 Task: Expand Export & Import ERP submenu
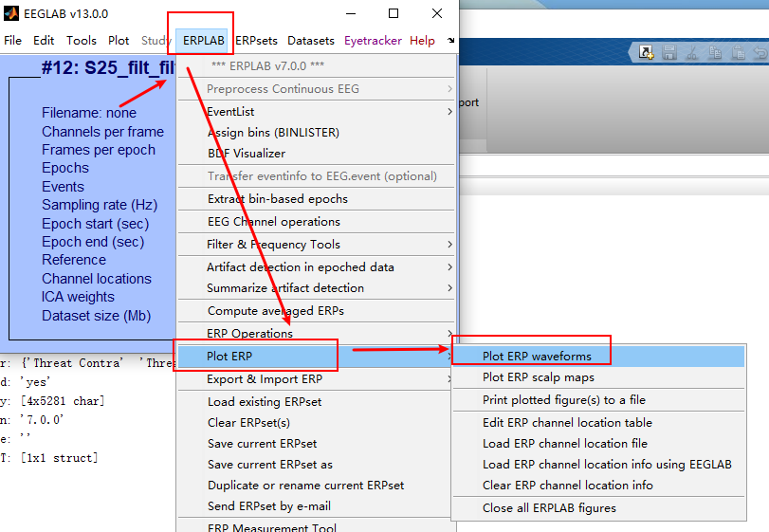coord(317,379)
